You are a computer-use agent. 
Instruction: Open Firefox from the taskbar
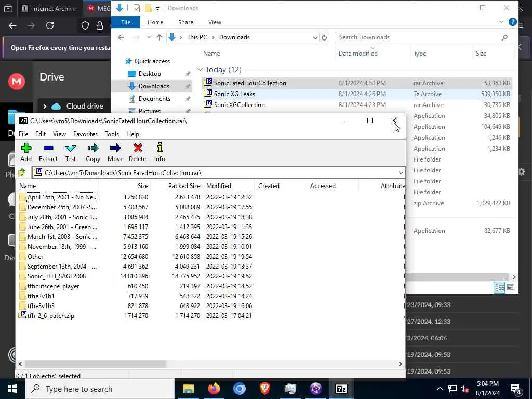tap(214, 389)
